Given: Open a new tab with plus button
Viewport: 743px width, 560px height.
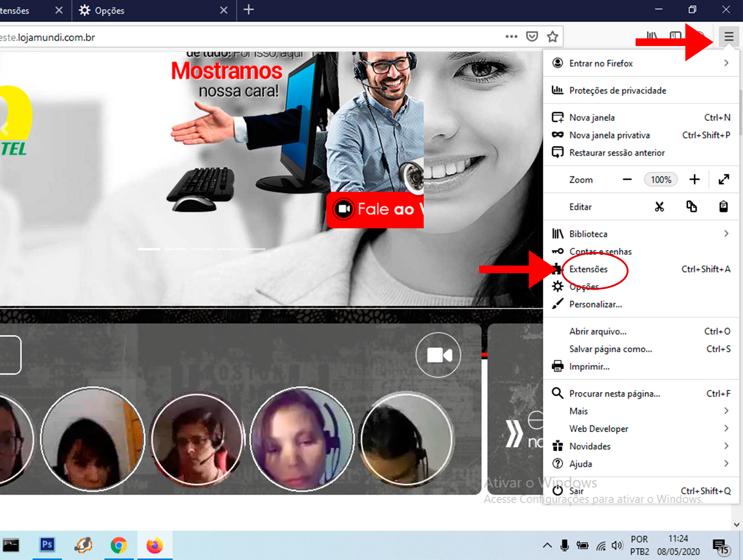Looking at the screenshot, I should [x=249, y=10].
